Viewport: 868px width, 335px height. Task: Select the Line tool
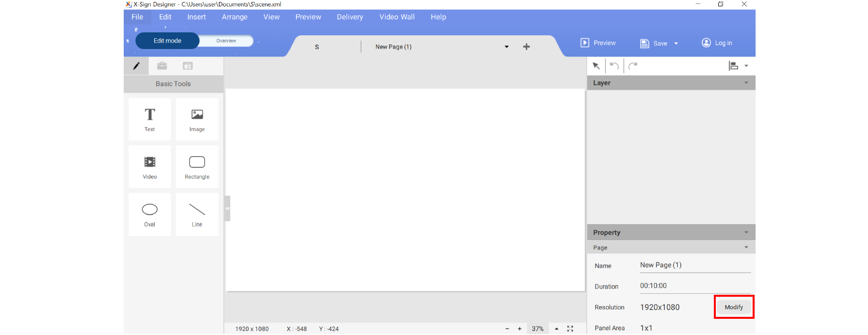click(x=197, y=214)
